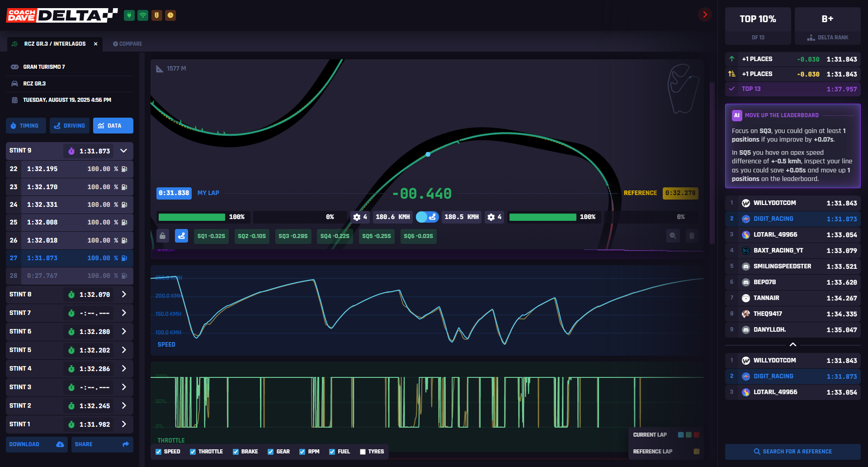Expand Stint 1
Image resolution: width=868 pixels, height=467 pixels.
(124, 424)
